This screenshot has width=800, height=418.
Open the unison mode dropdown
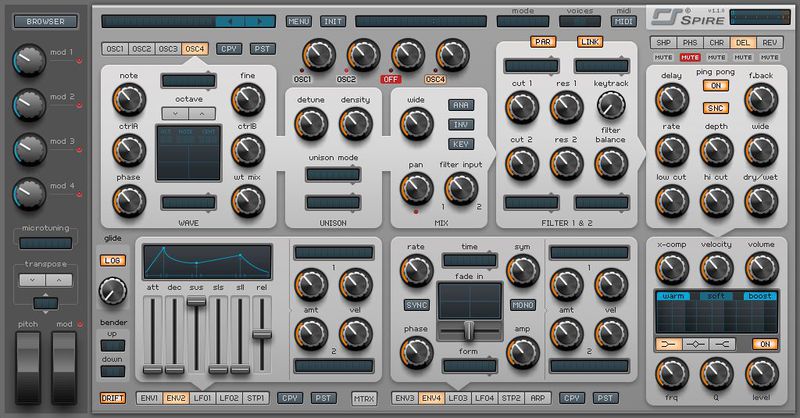[x=333, y=174]
